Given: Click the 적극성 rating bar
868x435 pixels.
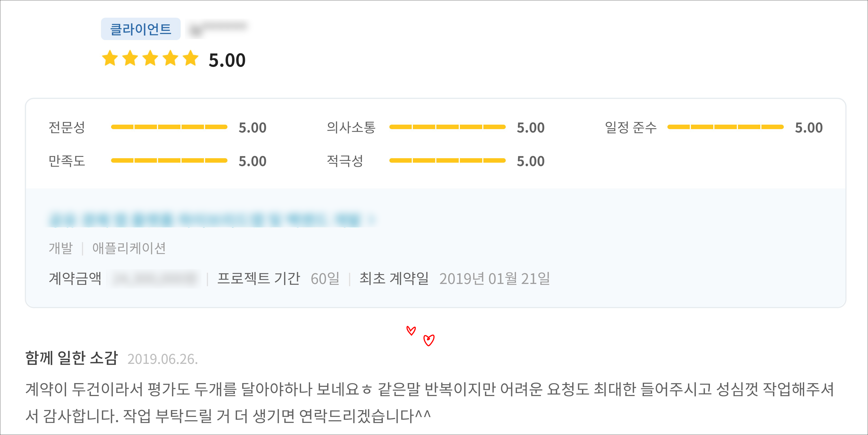Looking at the screenshot, I should click(x=447, y=161).
